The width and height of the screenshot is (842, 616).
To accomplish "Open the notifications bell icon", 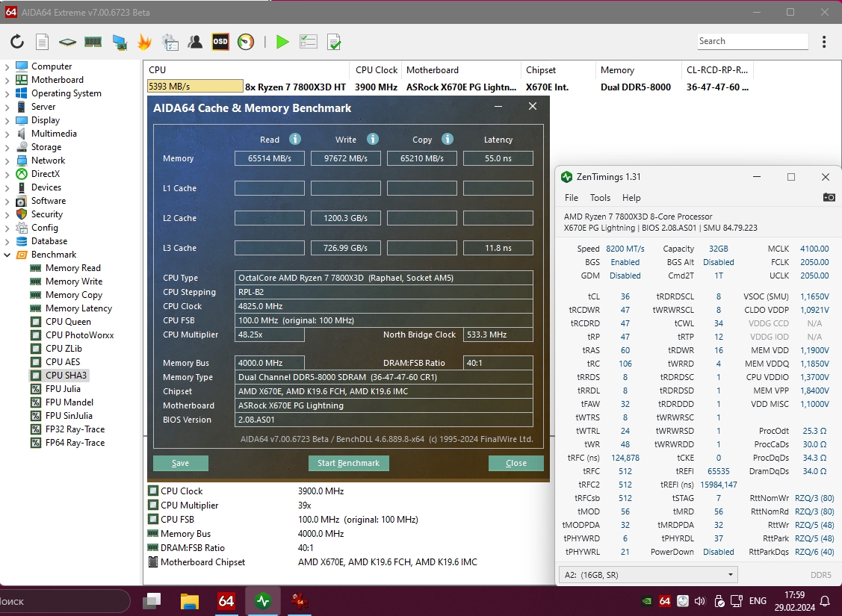I will pyautogui.click(x=826, y=601).
